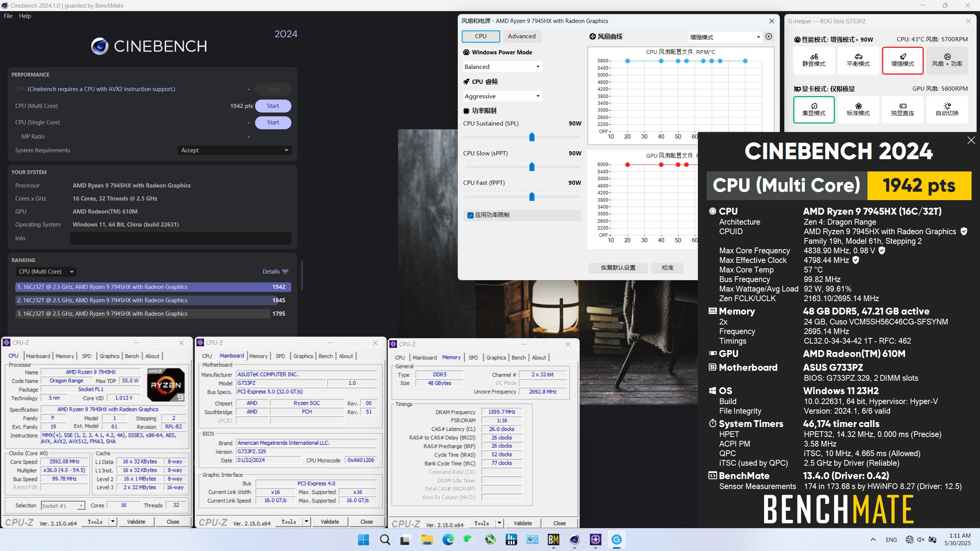The width and height of the screenshot is (980, 551).
Task: Open the File menu in Cinebench
Action: (x=8, y=16)
